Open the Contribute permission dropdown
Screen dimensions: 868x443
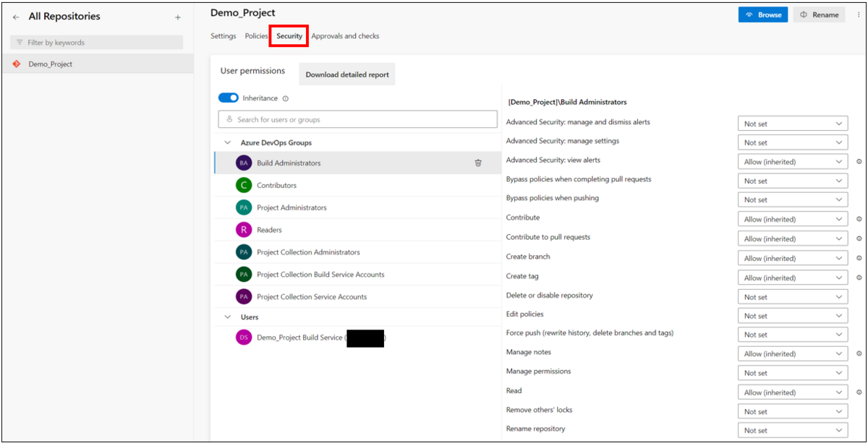coord(793,219)
